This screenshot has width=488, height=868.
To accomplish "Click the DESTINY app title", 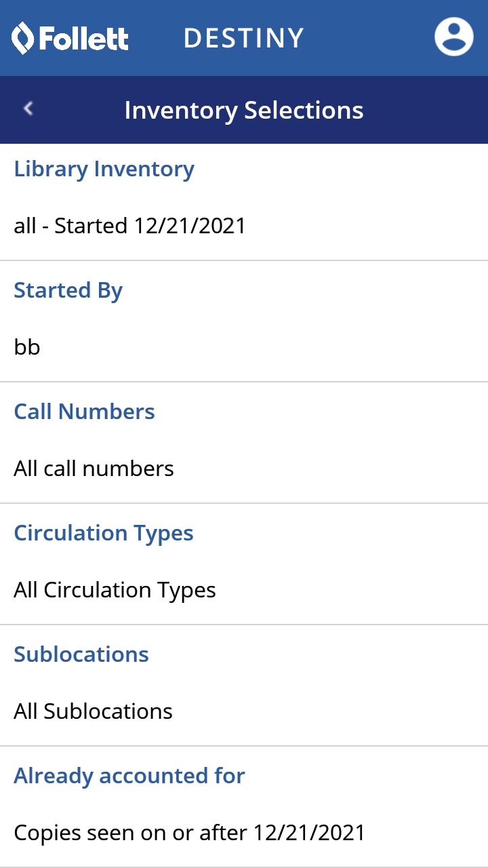I will pyautogui.click(x=244, y=38).
